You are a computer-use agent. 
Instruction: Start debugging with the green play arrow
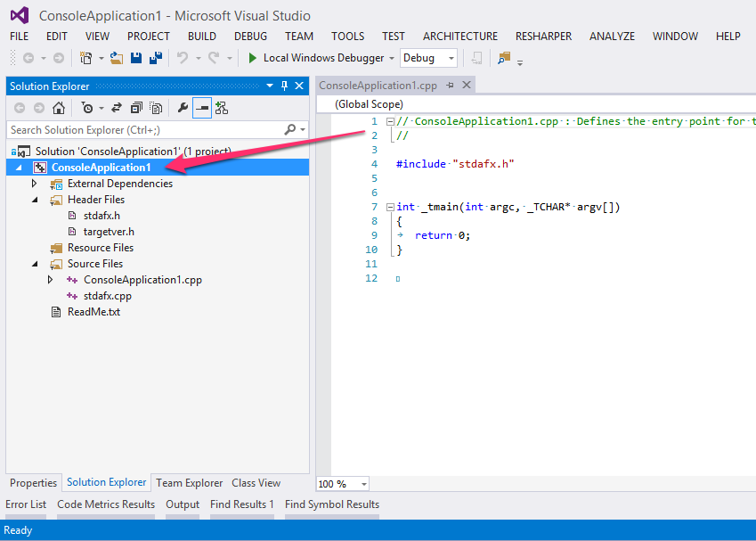[253, 58]
